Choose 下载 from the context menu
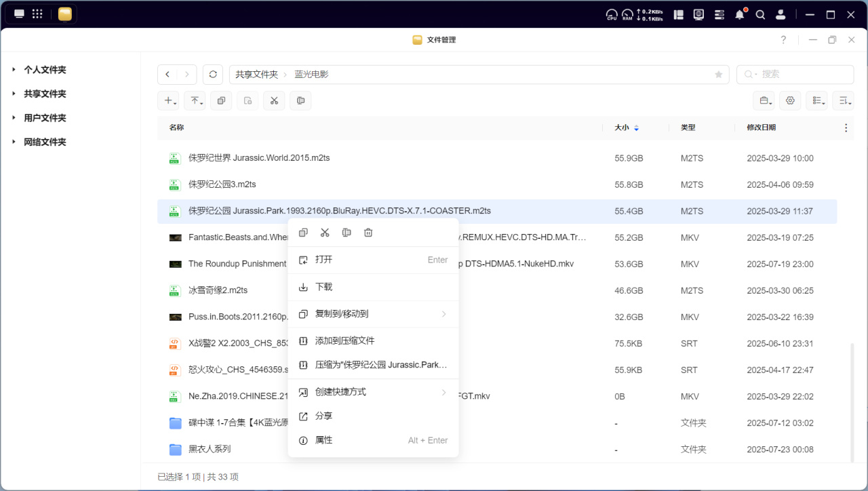868x491 pixels. [374, 287]
